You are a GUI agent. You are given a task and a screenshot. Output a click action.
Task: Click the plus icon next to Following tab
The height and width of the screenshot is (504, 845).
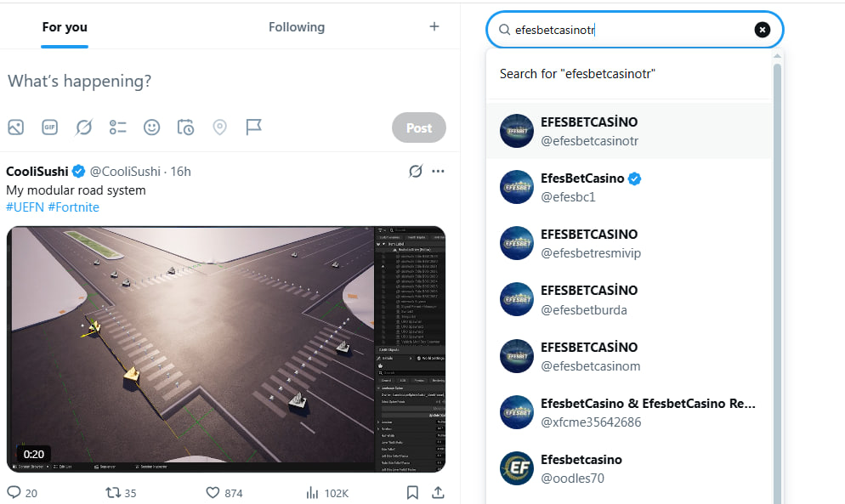coord(434,26)
